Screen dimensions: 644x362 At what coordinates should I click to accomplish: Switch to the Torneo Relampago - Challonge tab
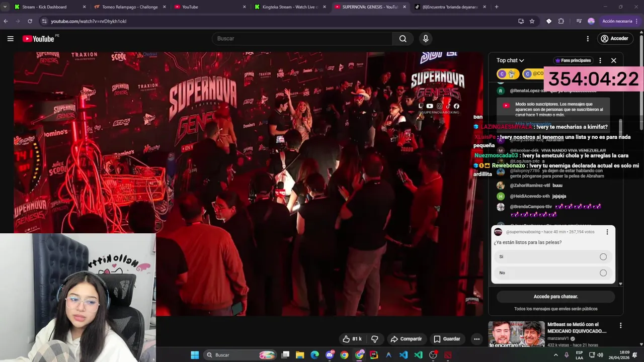tap(129, 7)
